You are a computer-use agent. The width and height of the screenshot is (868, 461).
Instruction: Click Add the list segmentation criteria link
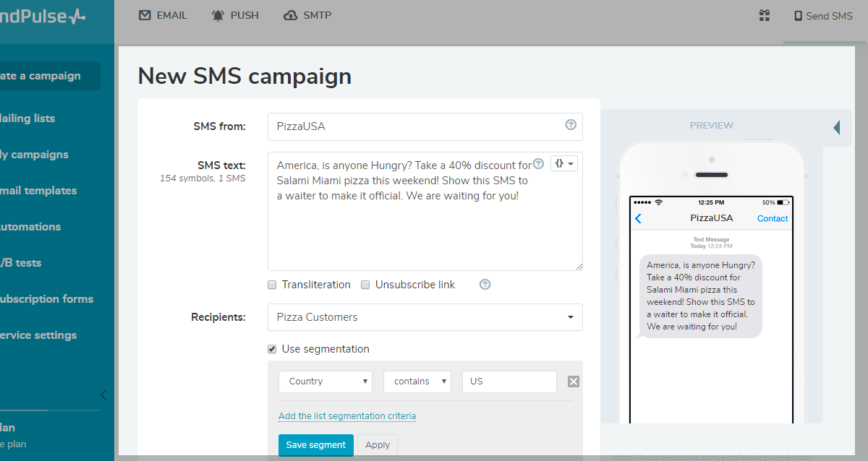(346, 415)
